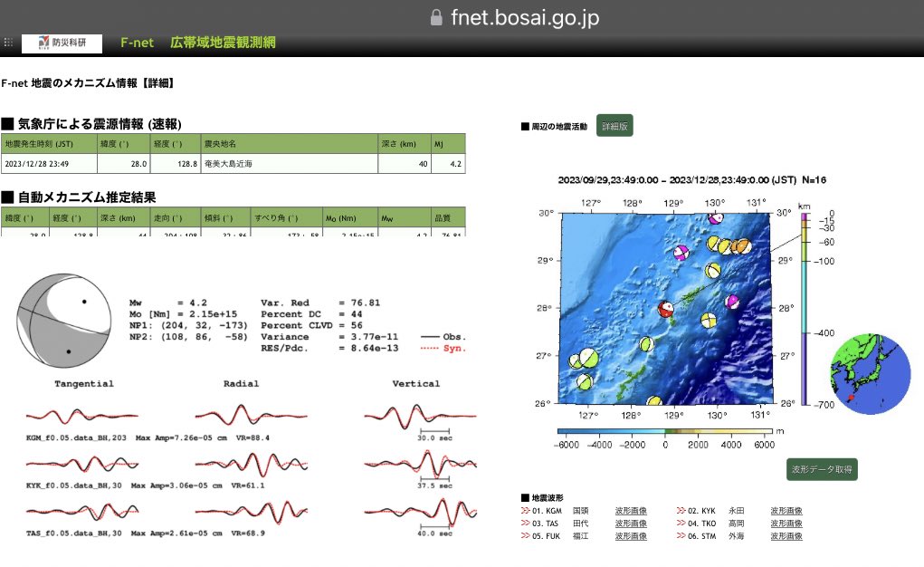Click the NP2: (108, 86, -58) text
The height and width of the screenshot is (567, 924).
pyautogui.click(x=188, y=337)
